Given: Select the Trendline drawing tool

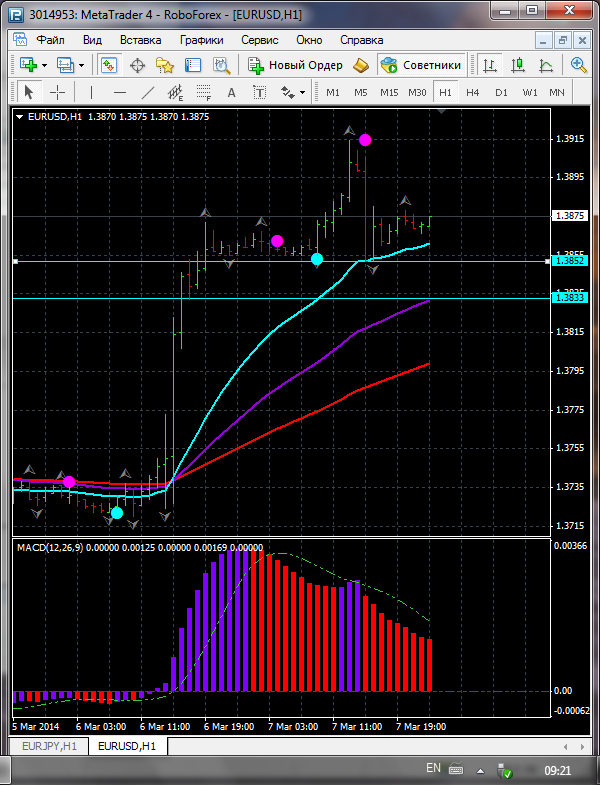Looking at the screenshot, I should tap(147, 92).
